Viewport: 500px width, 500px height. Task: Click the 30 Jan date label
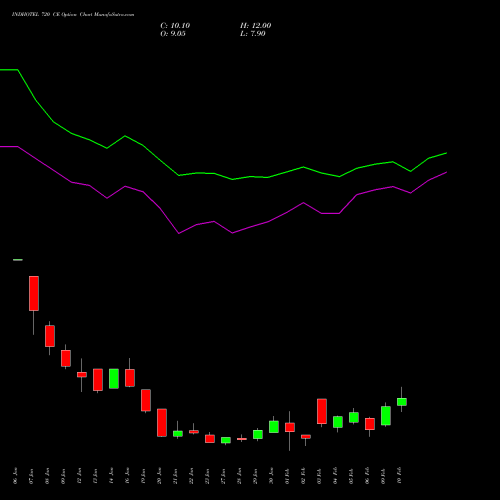click(x=271, y=476)
